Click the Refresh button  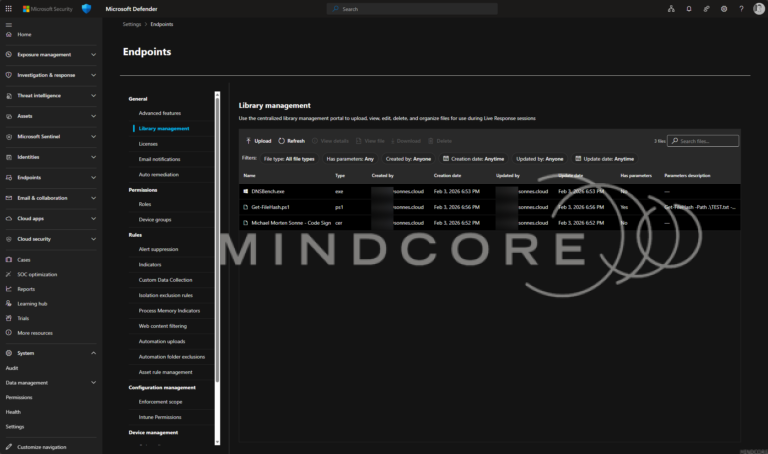[291, 141]
